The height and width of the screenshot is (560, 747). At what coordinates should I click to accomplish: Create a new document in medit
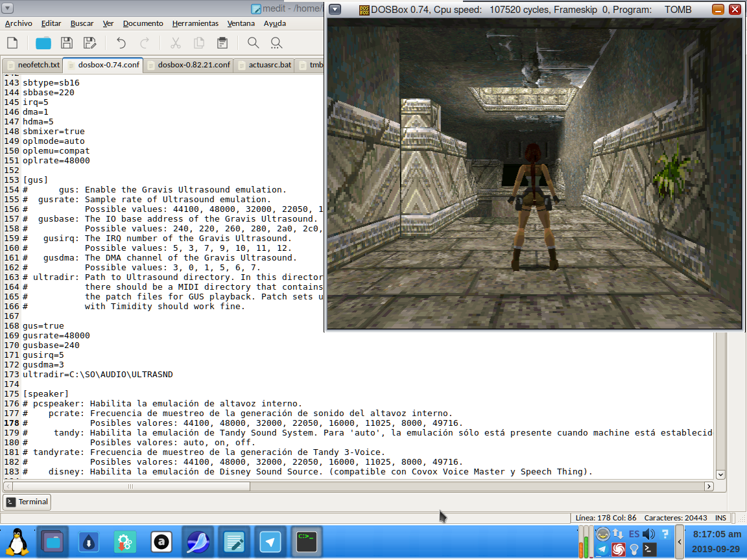coord(13,43)
